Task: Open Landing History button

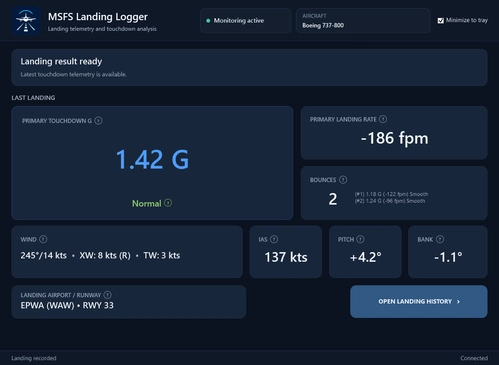Action: click(419, 301)
